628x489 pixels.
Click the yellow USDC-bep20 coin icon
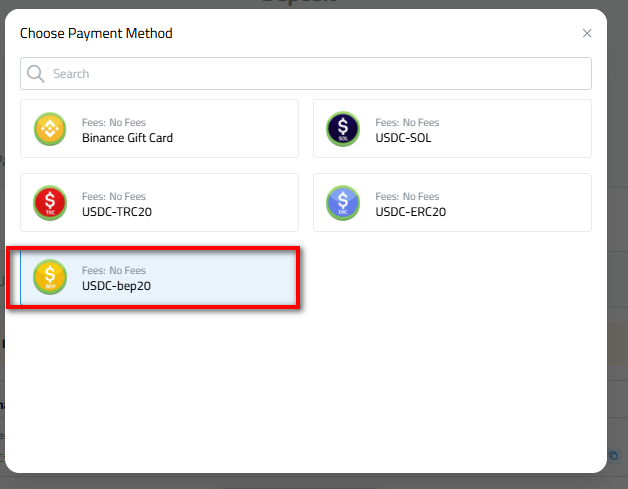50,277
